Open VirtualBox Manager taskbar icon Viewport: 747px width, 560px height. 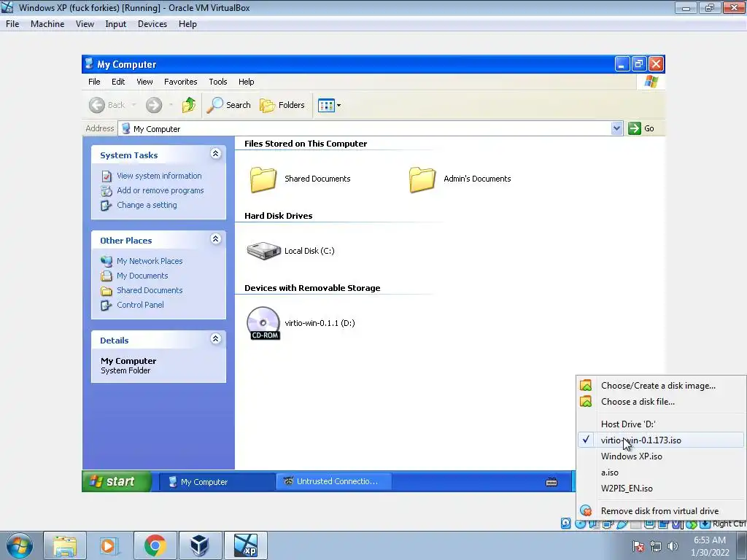pos(200,545)
